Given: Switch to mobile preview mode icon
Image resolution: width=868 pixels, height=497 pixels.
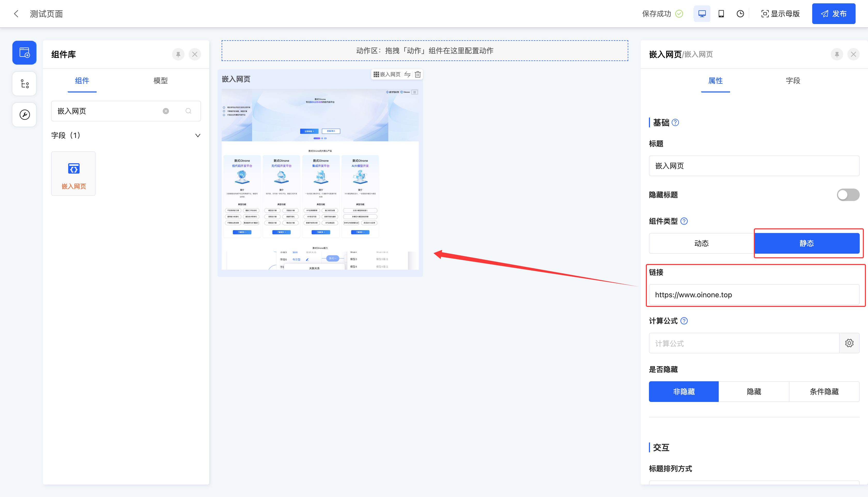Looking at the screenshot, I should pyautogui.click(x=721, y=14).
